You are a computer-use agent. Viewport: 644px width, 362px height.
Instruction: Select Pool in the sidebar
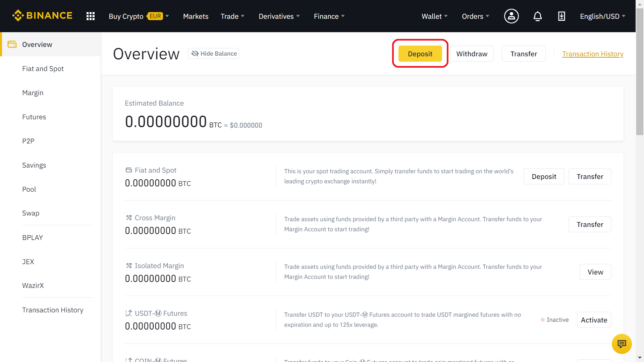click(50, 189)
